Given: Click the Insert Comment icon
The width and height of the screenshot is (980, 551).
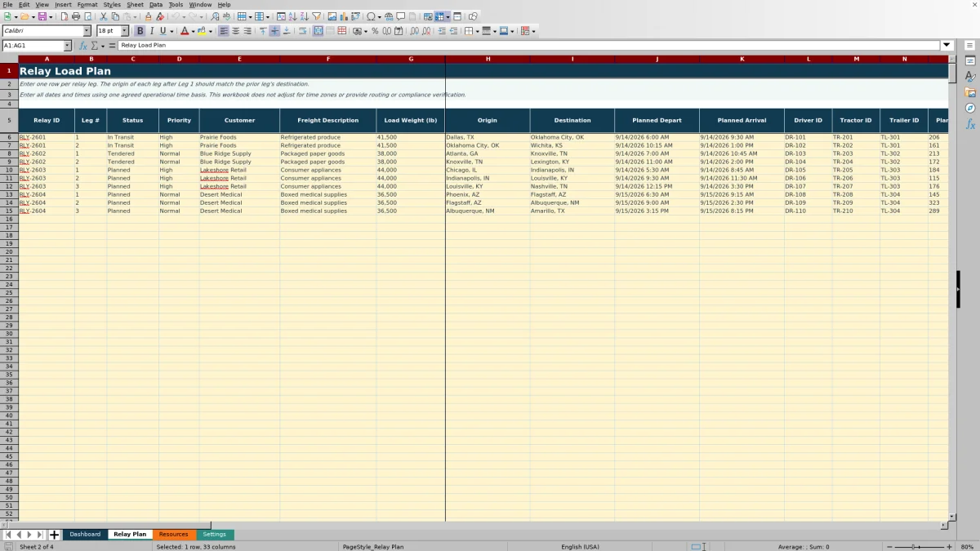Looking at the screenshot, I should [x=400, y=16].
